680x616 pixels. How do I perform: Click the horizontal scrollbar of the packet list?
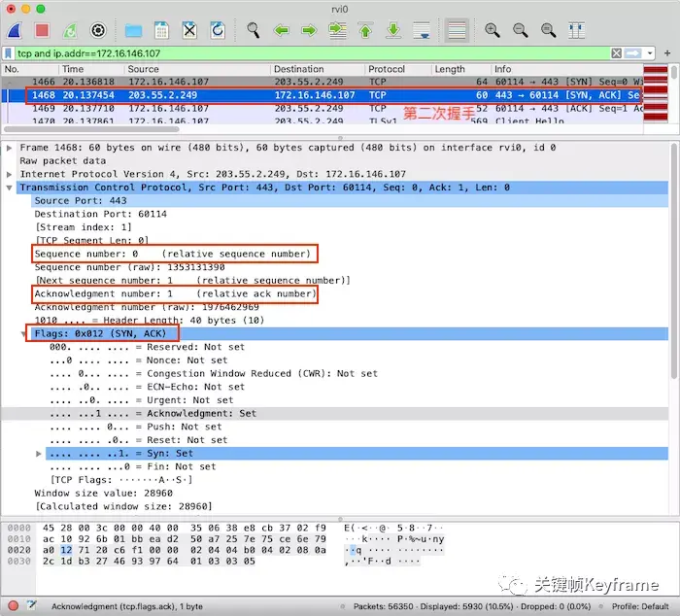pos(91,129)
